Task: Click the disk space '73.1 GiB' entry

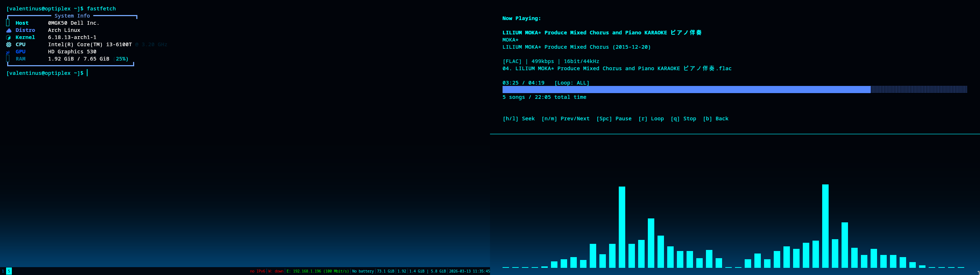Action: pyautogui.click(x=386, y=271)
